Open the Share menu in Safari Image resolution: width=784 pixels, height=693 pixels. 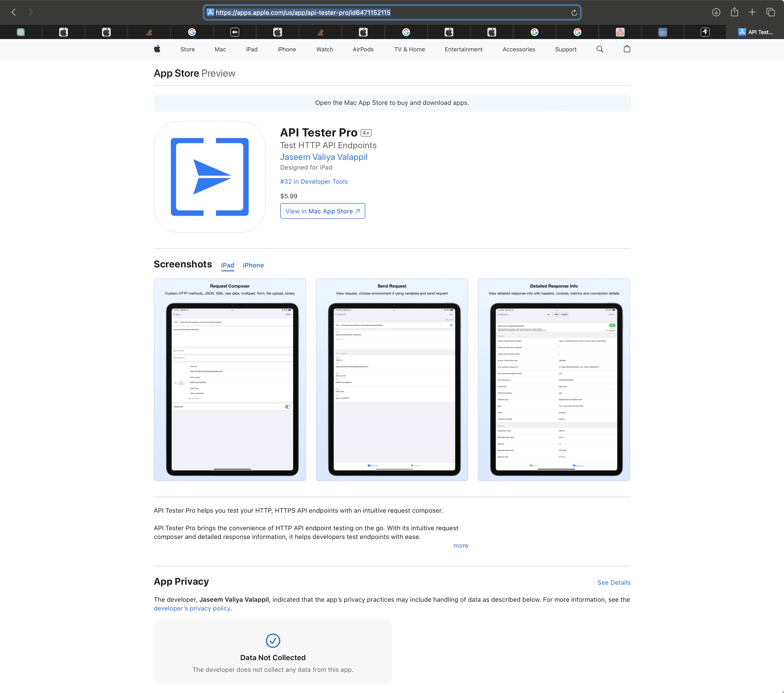point(734,12)
